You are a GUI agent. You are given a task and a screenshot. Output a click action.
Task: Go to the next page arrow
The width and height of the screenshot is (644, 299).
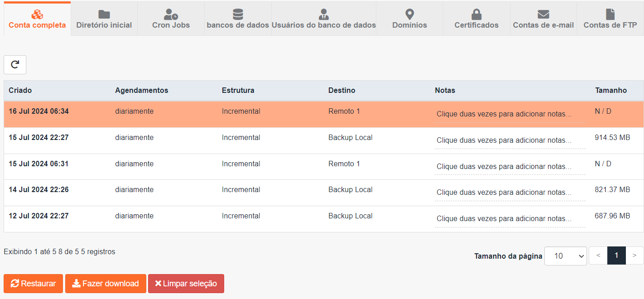634,256
